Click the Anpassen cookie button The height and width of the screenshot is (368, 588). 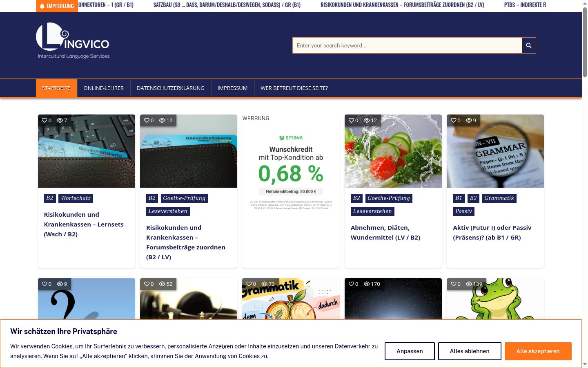(x=410, y=351)
